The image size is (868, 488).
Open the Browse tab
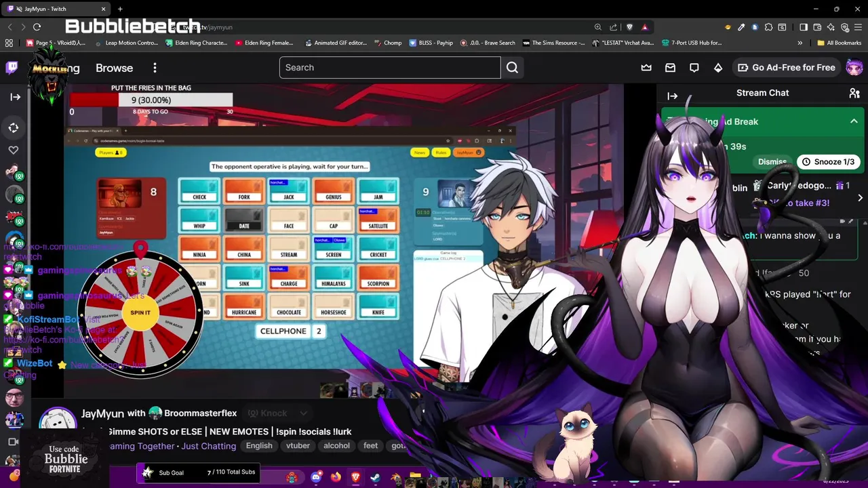click(x=114, y=68)
